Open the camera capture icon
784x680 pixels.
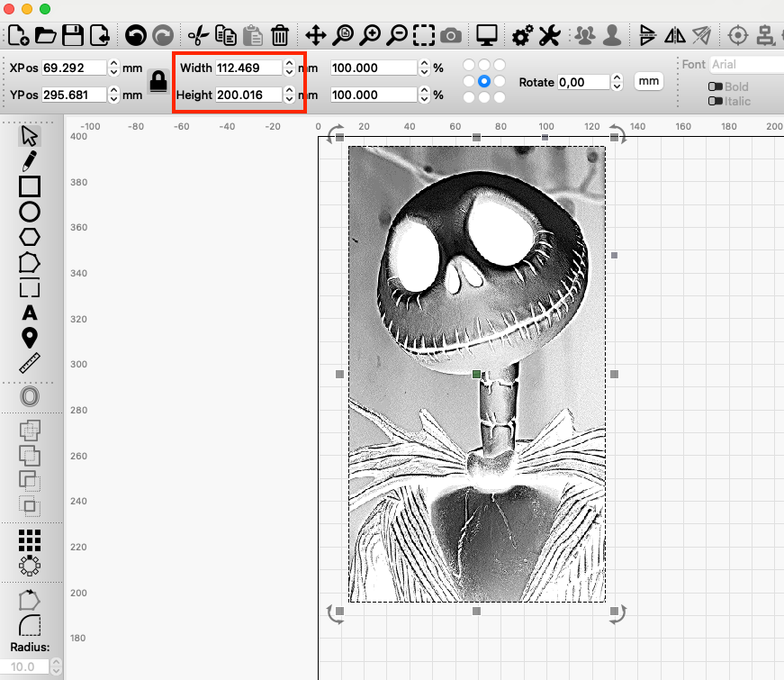tap(450, 36)
